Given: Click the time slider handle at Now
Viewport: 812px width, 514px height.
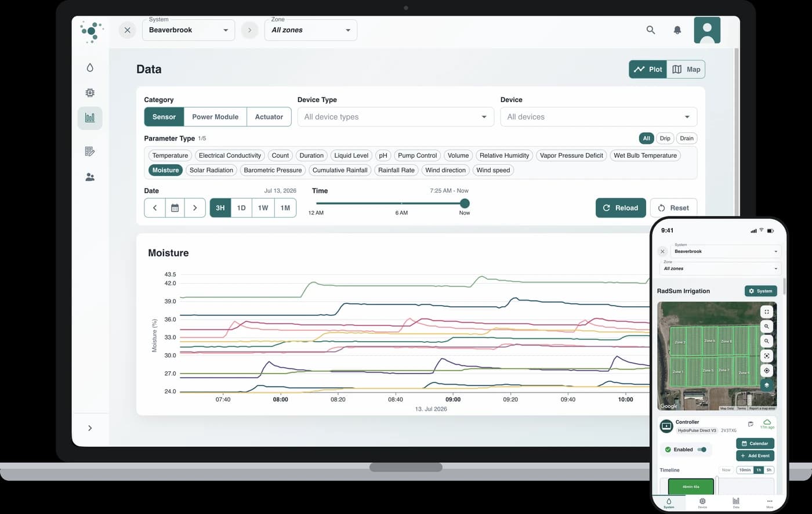Looking at the screenshot, I should tap(465, 203).
